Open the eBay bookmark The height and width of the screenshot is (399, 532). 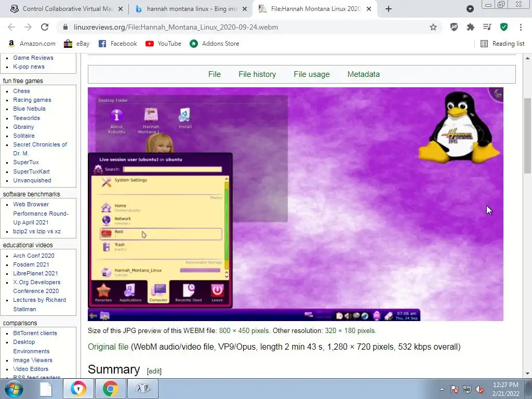coord(77,44)
